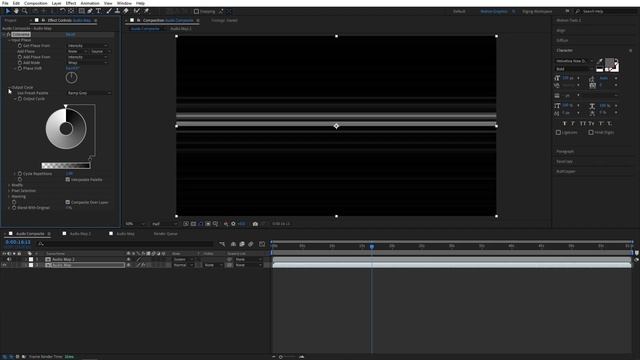Expand the Masking group
This screenshot has height=360, width=640.
9,196
